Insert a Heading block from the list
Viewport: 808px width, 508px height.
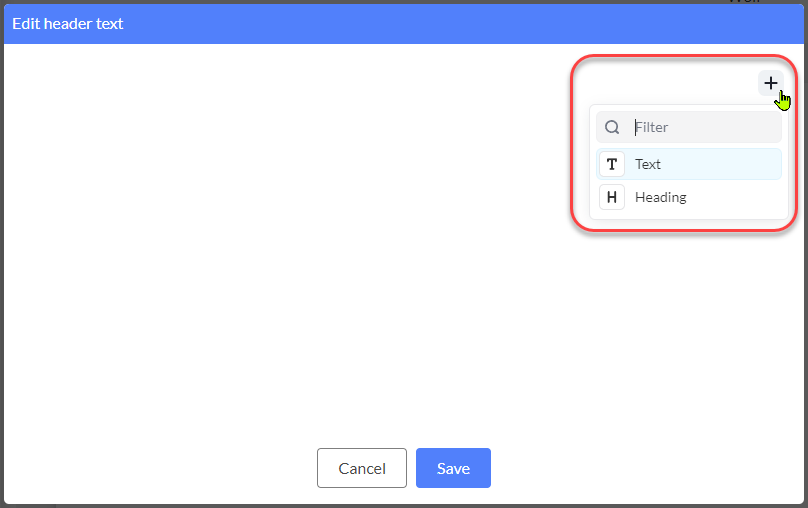(689, 197)
